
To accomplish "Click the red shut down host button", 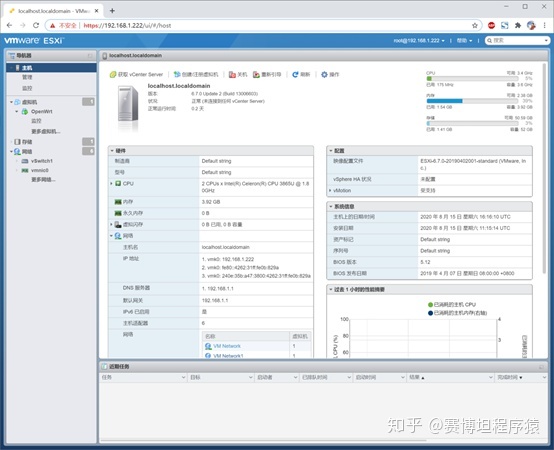I will (x=238, y=75).
